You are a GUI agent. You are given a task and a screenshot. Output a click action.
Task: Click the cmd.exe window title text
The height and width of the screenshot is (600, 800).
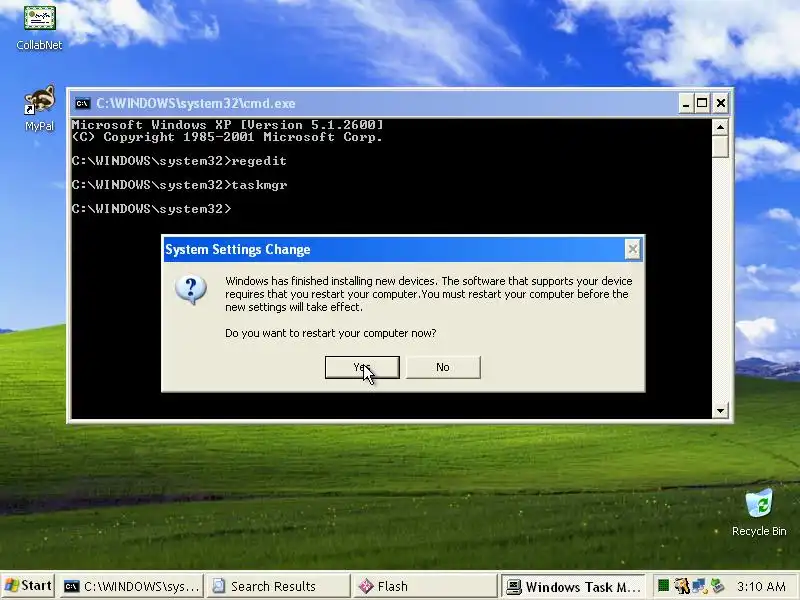click(x=196, y=104)
